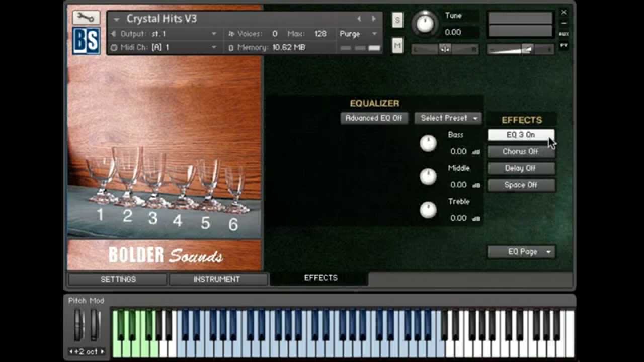The image size is (644, 362).
Task: Expand the Midi Ch dropdown arrow
Action: point(214,48)
